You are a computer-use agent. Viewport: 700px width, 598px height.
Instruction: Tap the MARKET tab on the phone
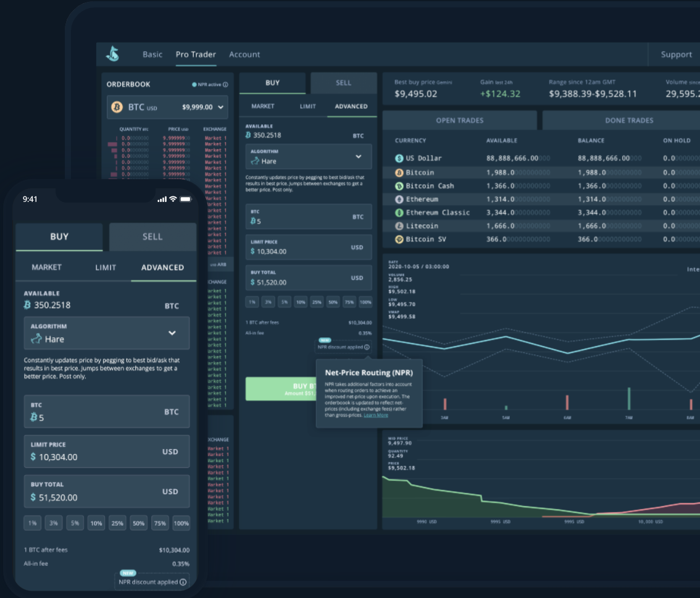[46, 267]
